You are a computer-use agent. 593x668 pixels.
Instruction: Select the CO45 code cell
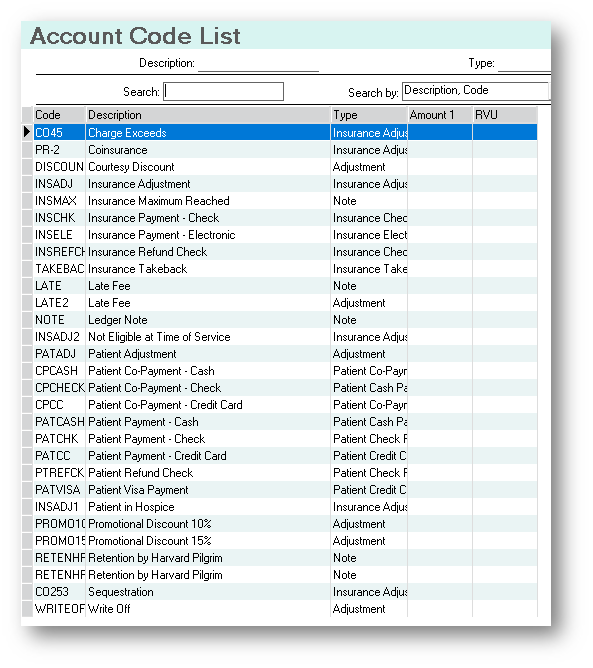pyautogui.click(x=60, y=132)
